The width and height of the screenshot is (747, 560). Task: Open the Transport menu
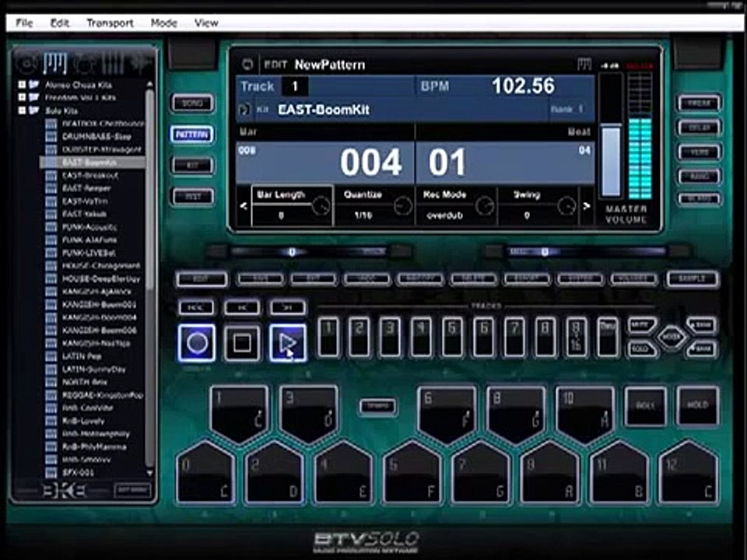[110, 23]
